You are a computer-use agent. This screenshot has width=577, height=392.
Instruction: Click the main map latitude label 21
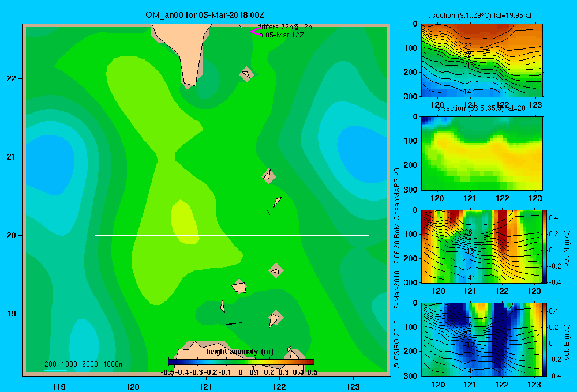point(12,157)
